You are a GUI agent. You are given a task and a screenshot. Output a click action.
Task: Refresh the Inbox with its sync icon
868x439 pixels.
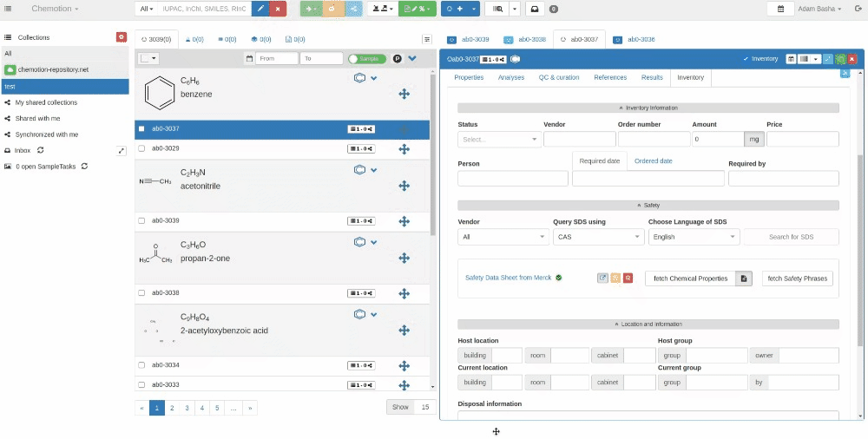tap(41, 150)
